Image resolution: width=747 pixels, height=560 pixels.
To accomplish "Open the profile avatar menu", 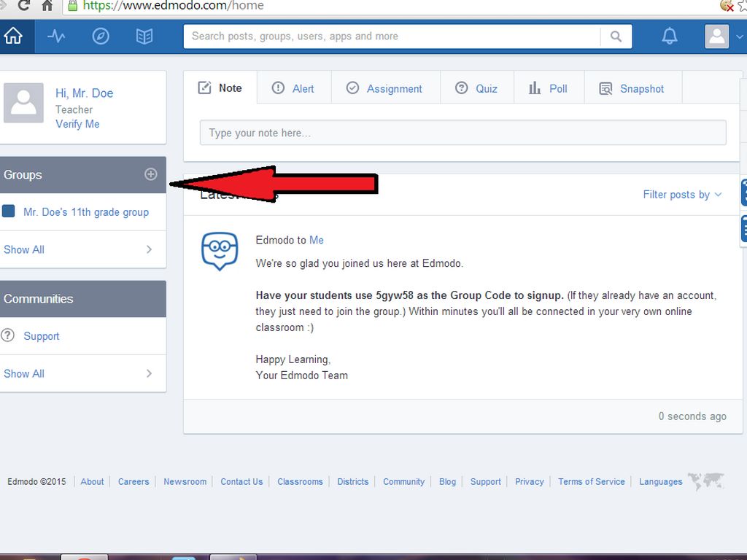I will (717, 36).
